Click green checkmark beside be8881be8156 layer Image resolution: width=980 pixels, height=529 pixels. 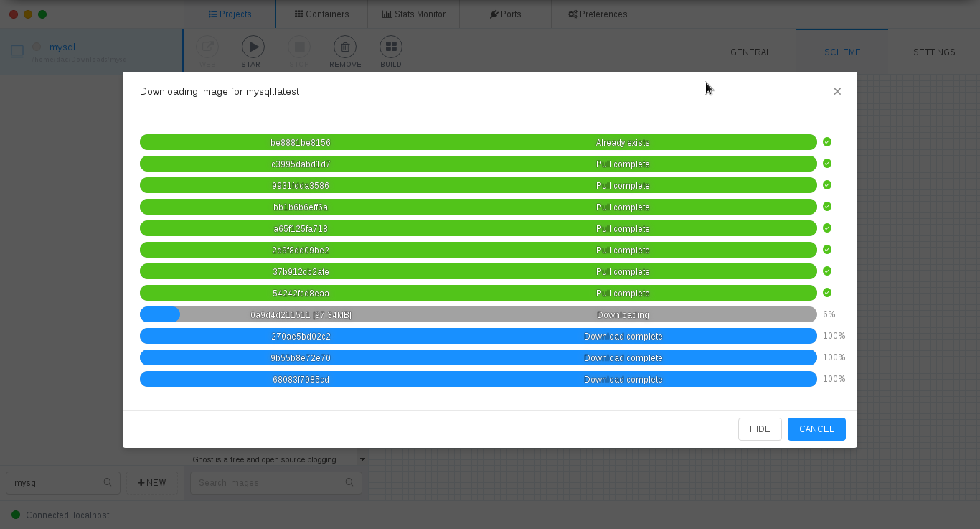827,142
